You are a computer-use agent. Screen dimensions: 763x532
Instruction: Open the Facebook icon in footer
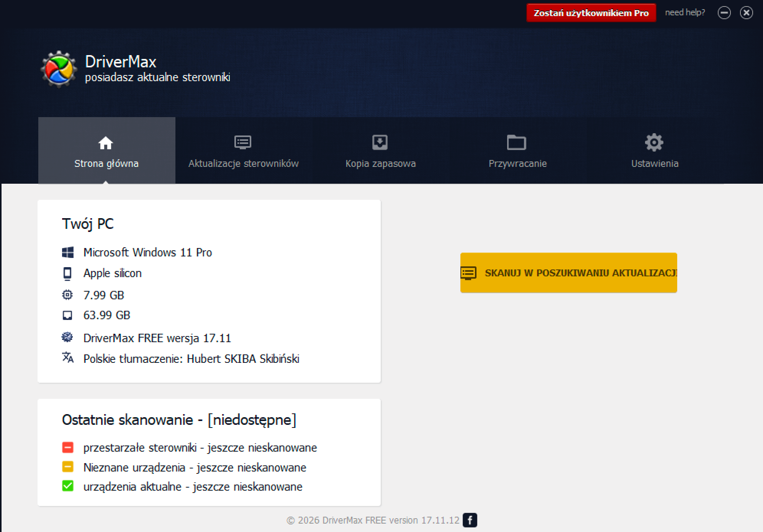pyautogui.click(x=470, y=520)
